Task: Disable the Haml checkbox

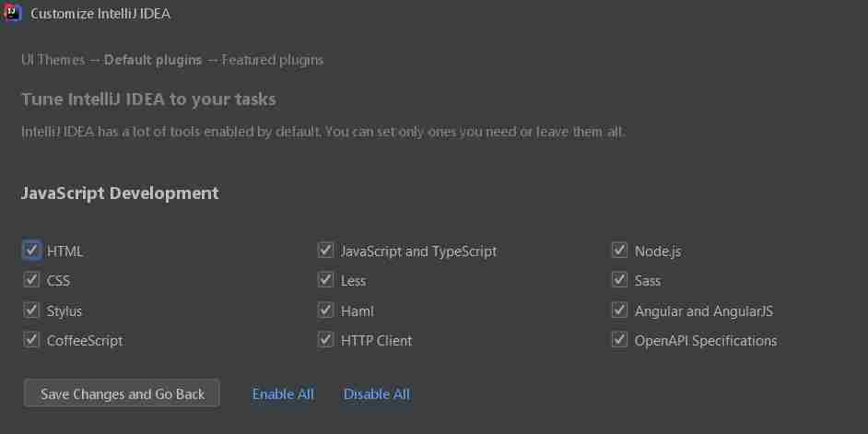Action: (x=325, y=310)
